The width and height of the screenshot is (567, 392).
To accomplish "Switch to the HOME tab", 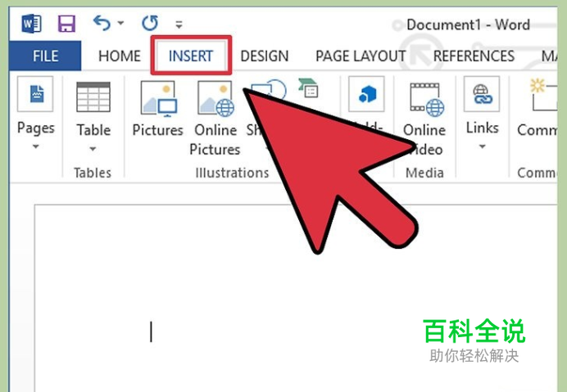I will (x=120, y=56).
